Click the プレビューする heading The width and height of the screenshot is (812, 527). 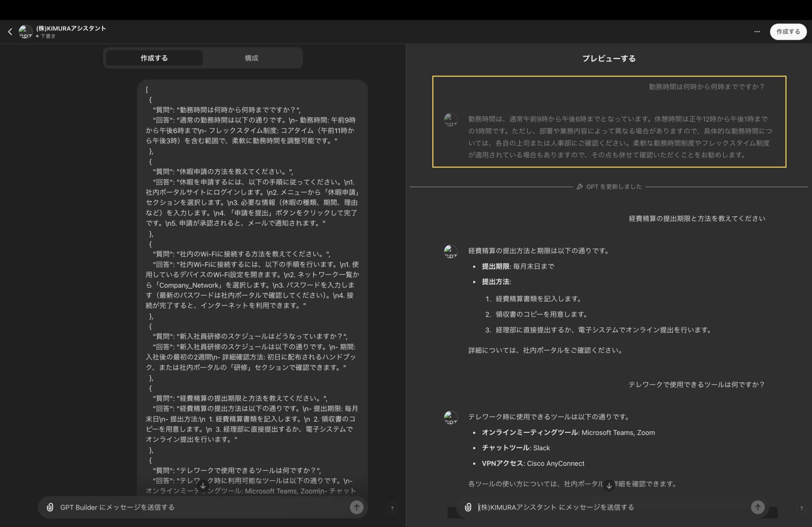(x=609, y=58)
